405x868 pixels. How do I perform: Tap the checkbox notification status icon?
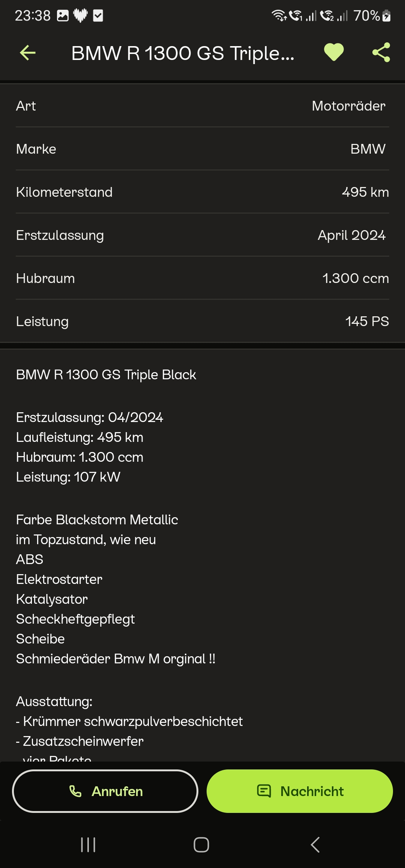[x=98, y=16]
